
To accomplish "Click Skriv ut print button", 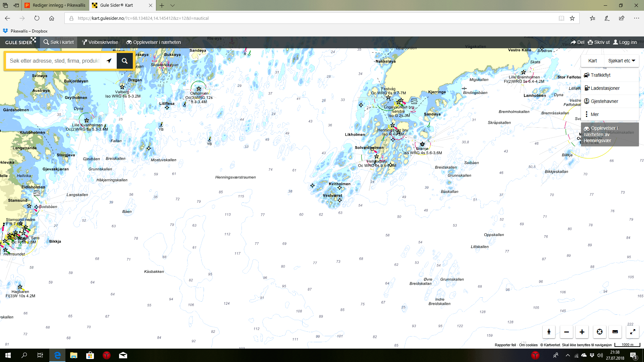I will pos(599,42).
